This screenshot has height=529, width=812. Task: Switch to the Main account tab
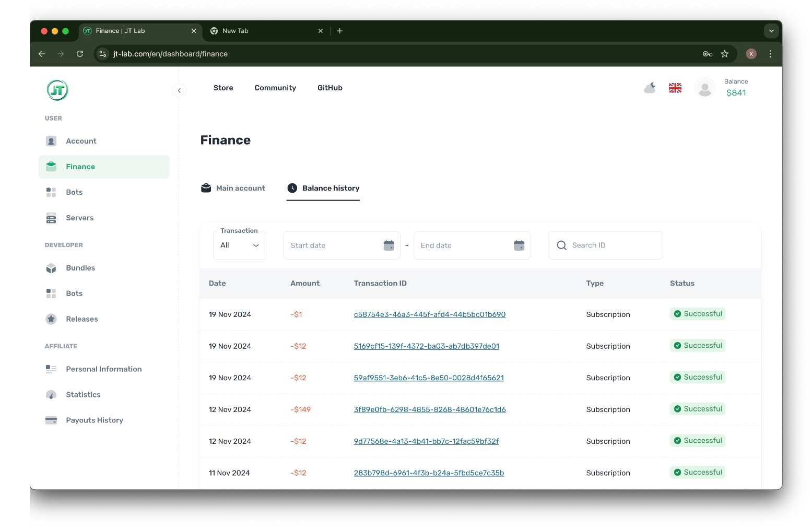[233, 188]
